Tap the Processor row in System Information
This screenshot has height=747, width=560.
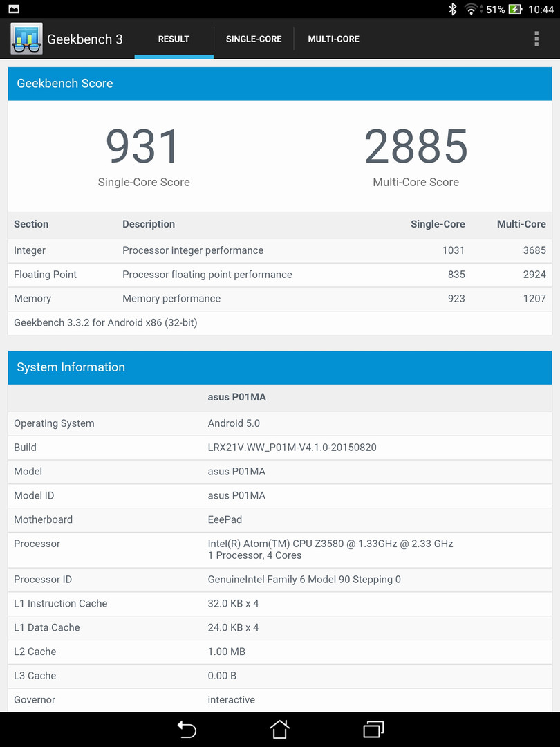click(279, 549)
